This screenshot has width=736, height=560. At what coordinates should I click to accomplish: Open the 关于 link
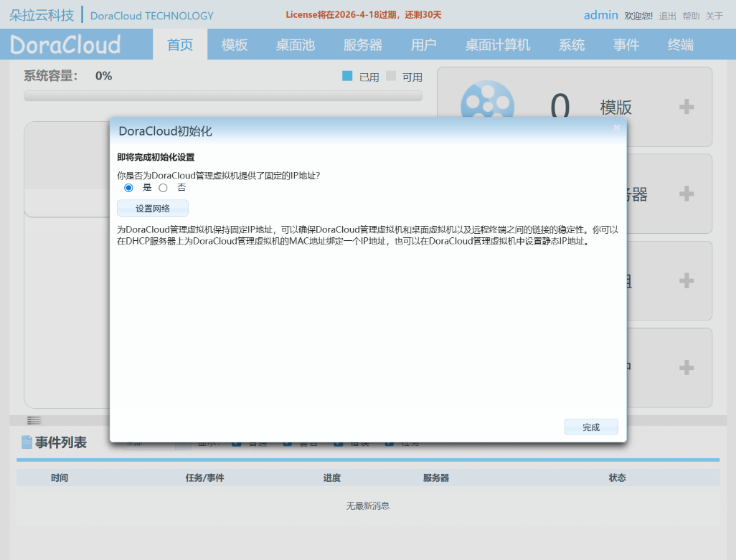[714, 16]
